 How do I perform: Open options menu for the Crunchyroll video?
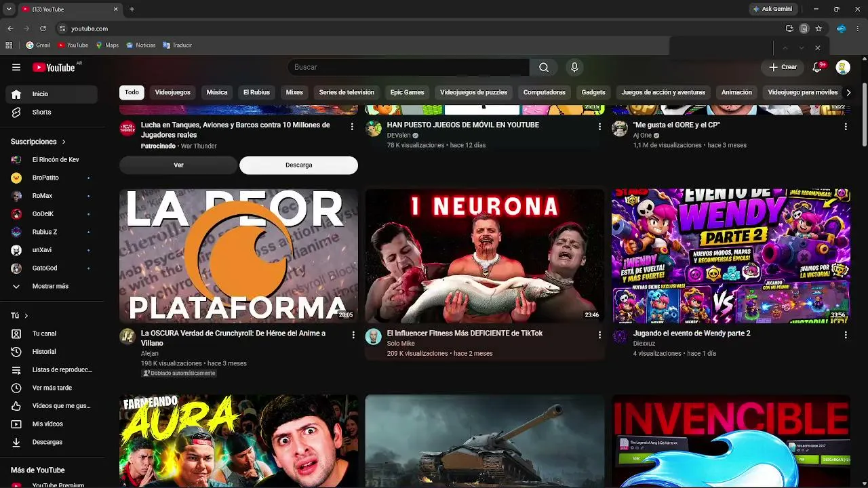(x=353, y=334)
